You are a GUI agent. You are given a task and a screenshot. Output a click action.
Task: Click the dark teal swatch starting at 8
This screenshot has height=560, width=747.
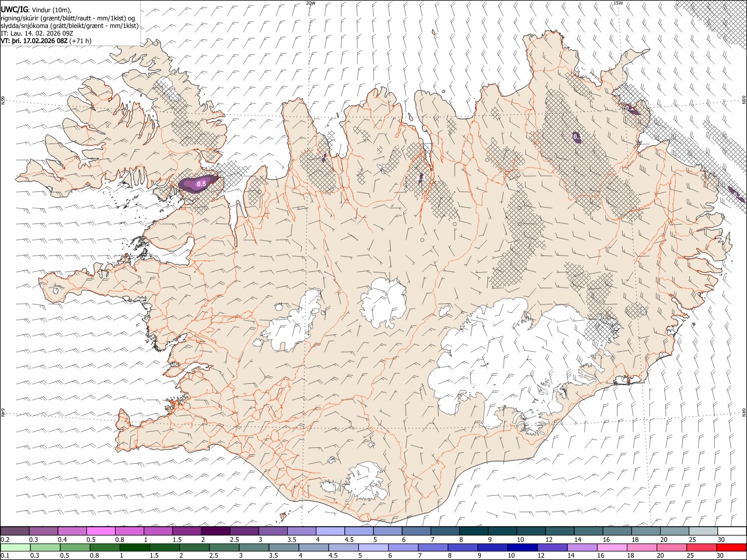473,531
